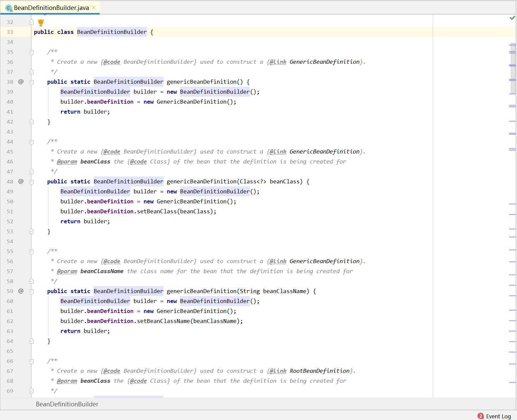517x420 pixels.
Task: Click 'Class<?> beanClass' parameter on line 48
Action: click(269, 181)
